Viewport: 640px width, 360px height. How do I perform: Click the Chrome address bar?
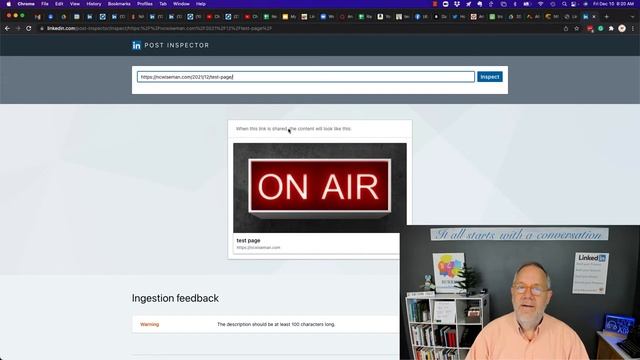298,29
